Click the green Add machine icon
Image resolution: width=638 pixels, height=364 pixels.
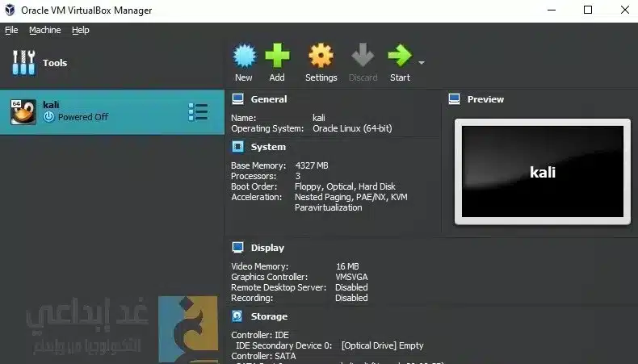coord(277,56)
